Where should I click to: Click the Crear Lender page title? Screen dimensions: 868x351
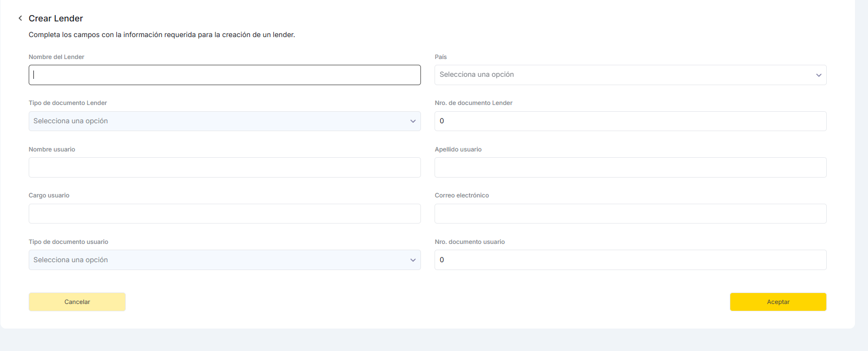(x=56, y=18)
